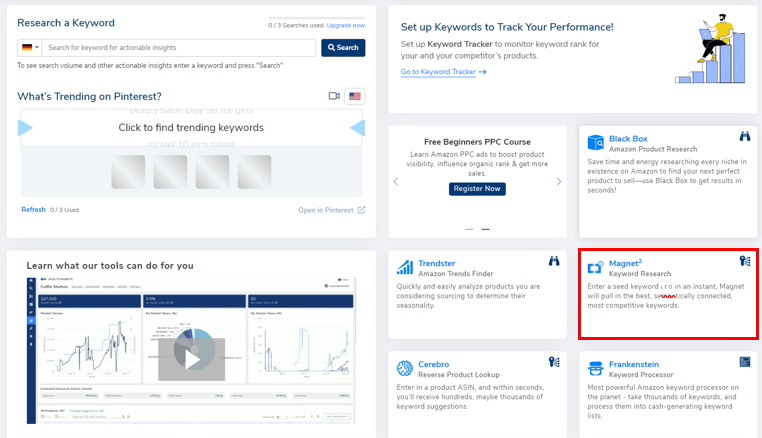Open in Pinterest link
The width and height of the screenshot is (762, 438).
click(x=326, y=210)
